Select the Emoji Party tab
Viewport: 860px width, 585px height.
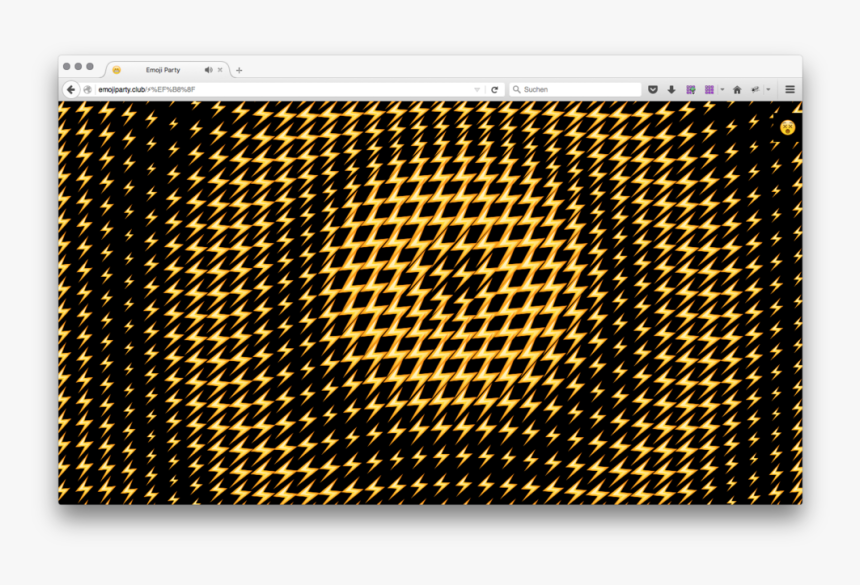[162, 70]
